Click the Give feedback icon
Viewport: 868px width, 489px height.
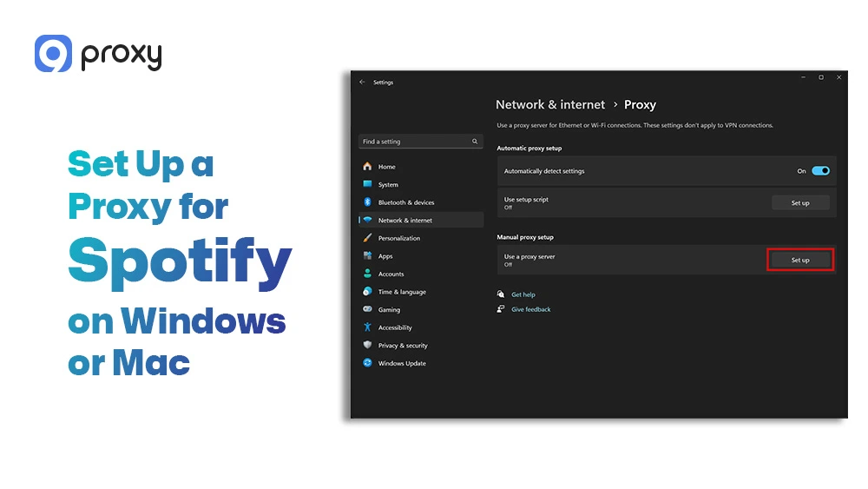coord(501,309)
